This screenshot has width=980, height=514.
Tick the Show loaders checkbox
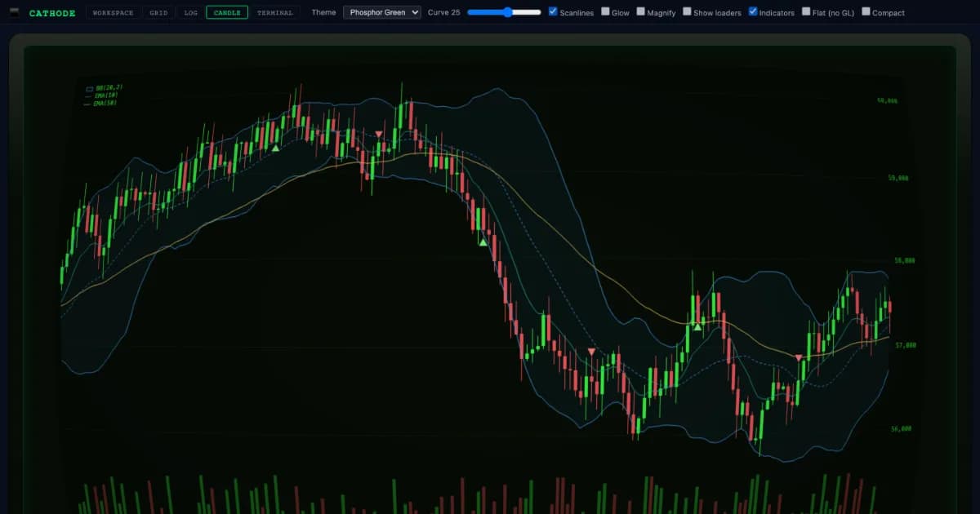[x=687, y=11]
